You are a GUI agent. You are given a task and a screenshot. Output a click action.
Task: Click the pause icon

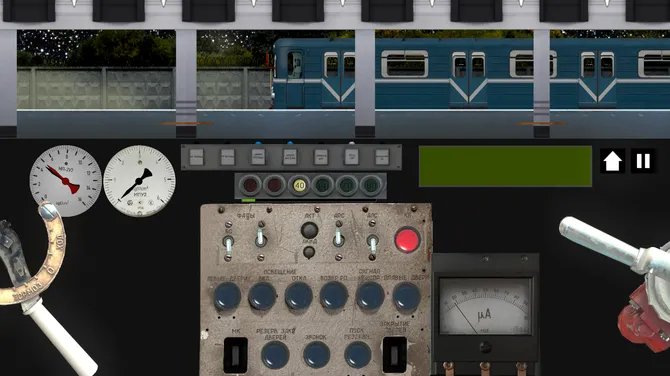643,161
